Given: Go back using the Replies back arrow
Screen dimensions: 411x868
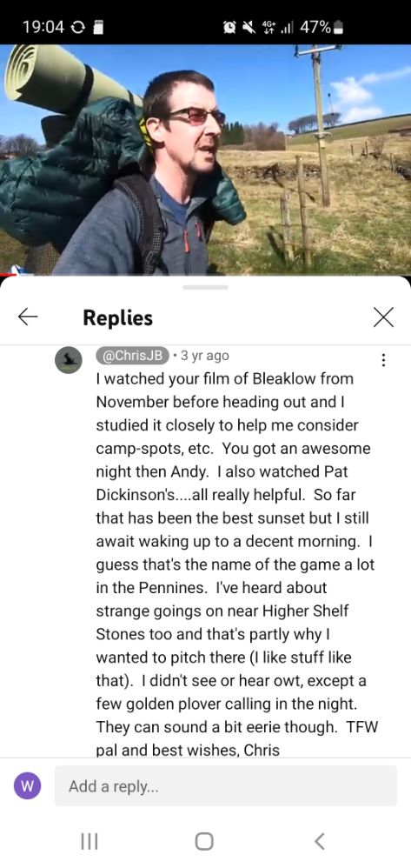Looking at the screenshot, I should point(28,317).
